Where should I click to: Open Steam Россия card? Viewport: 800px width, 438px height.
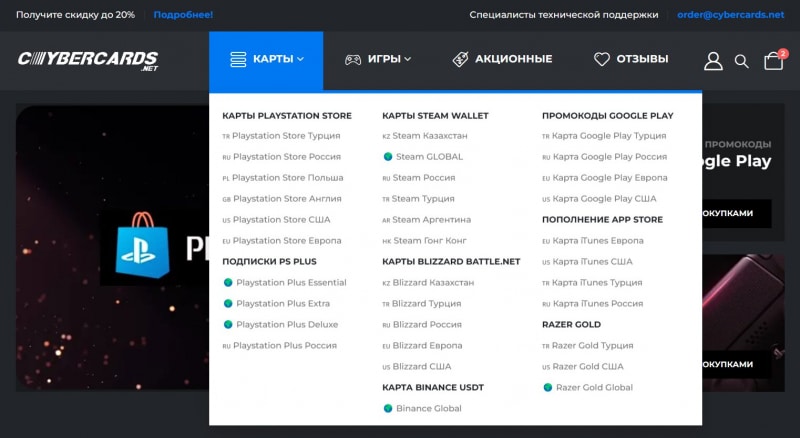(x=419, y=178)
